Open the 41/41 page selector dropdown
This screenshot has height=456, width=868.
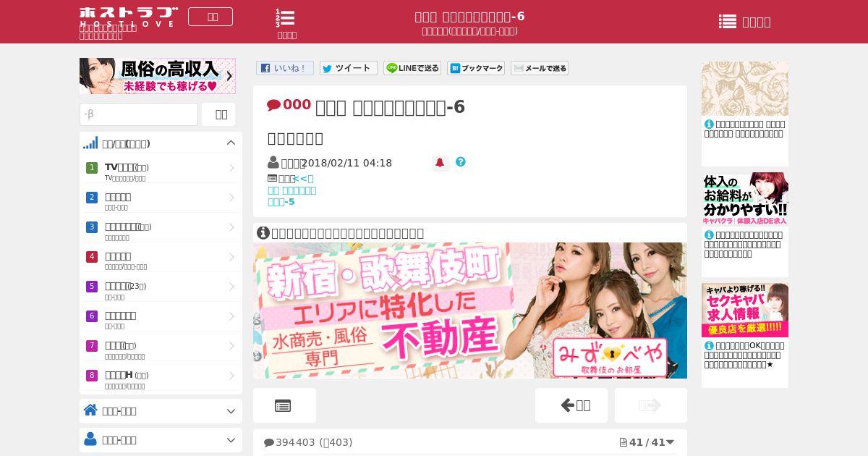[647, 442]
